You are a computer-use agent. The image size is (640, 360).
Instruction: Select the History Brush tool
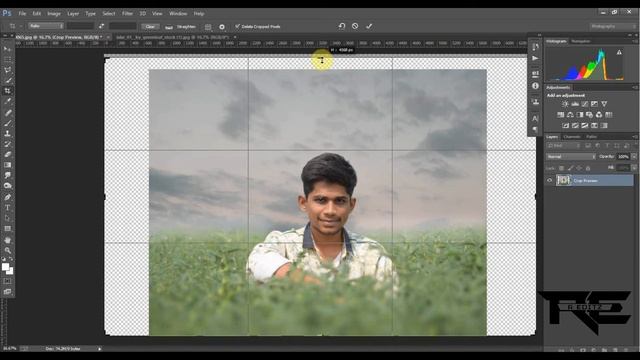pyautogui.click(x=7, y=144)
